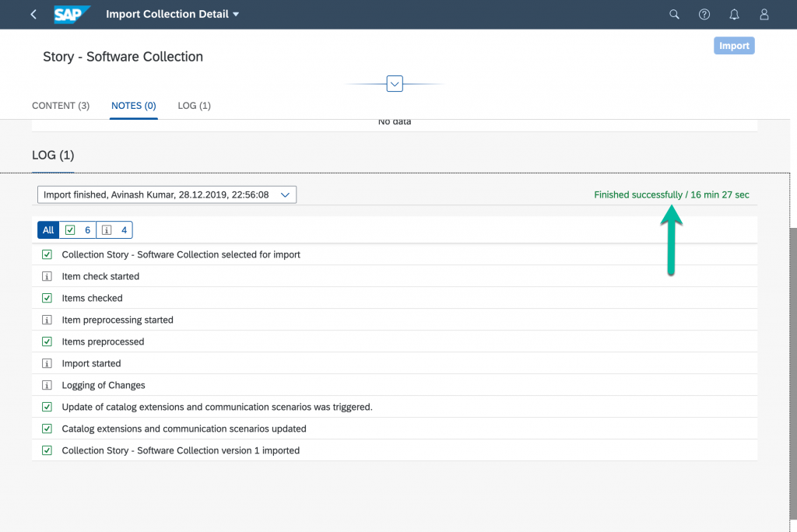797x532 pixels.
Task: Filter log by success entries (6)
Action: (x=78, y=230)
